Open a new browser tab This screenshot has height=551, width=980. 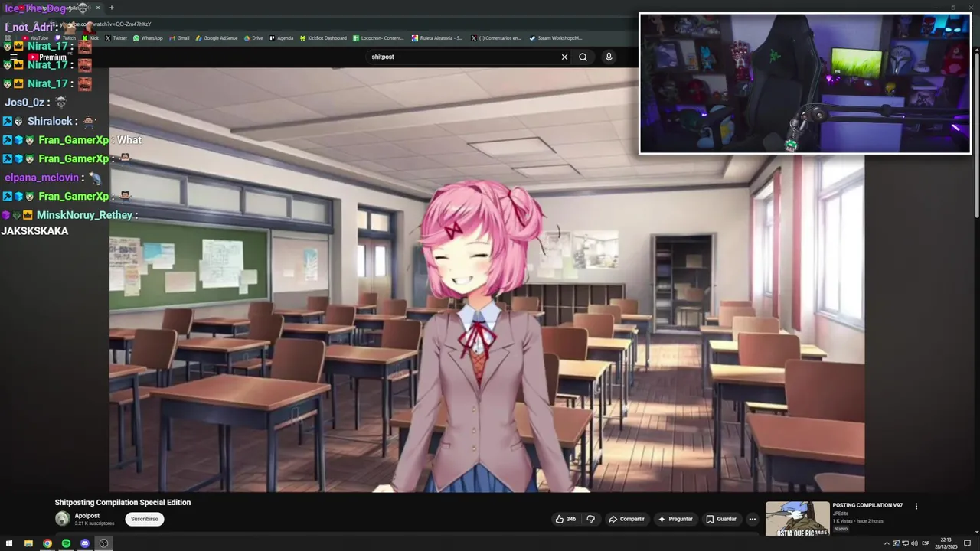pyautogui.click(x=111, y=8)
